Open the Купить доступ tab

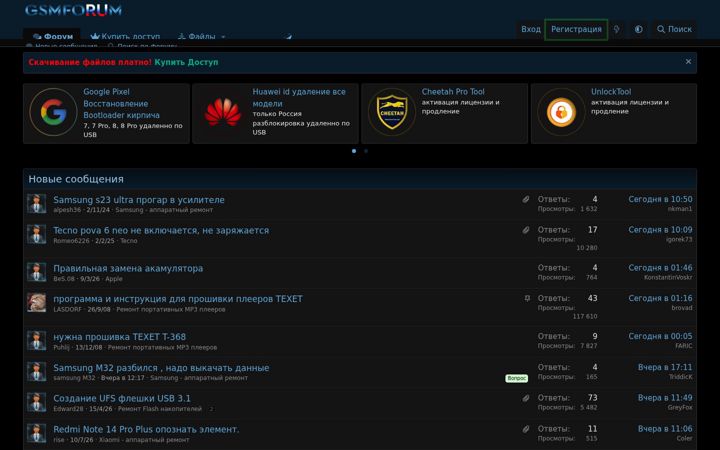(125, 36)
